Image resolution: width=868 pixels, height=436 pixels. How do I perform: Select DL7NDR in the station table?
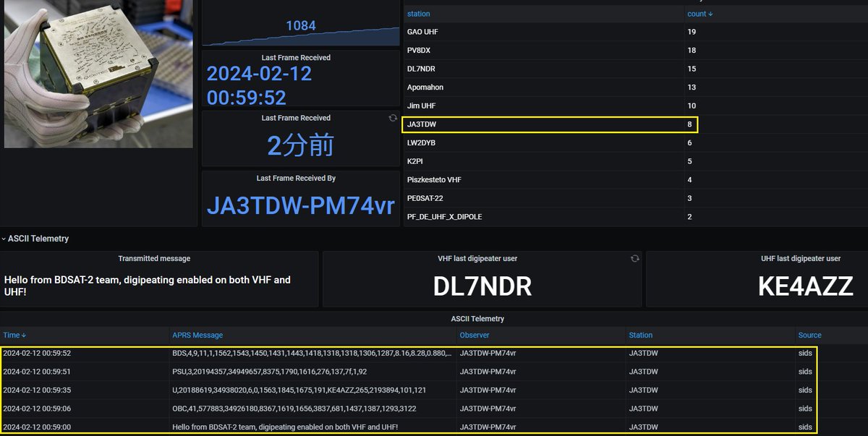pos(421,69)
